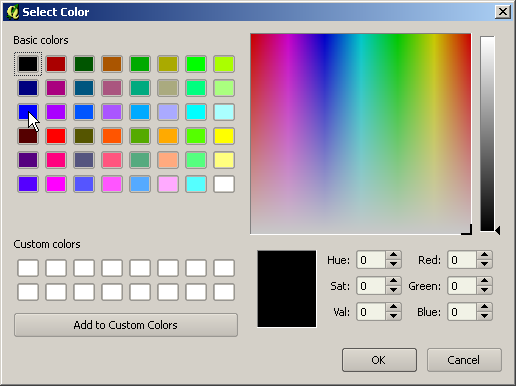Pick the orange swatch in fourth row
Image resolution: width=516 pixels, height=386 pixels.
pos(168,136)
